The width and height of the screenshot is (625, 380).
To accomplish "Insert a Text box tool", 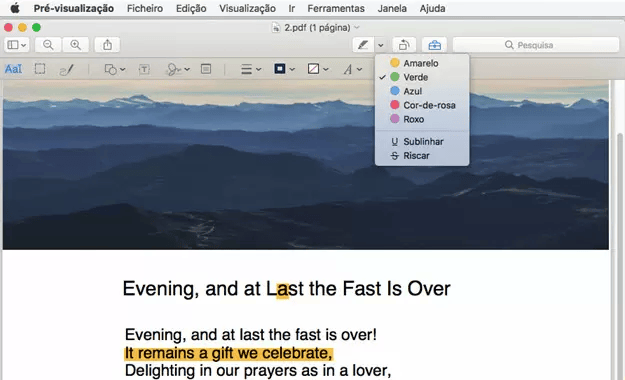I will (144, 69).
